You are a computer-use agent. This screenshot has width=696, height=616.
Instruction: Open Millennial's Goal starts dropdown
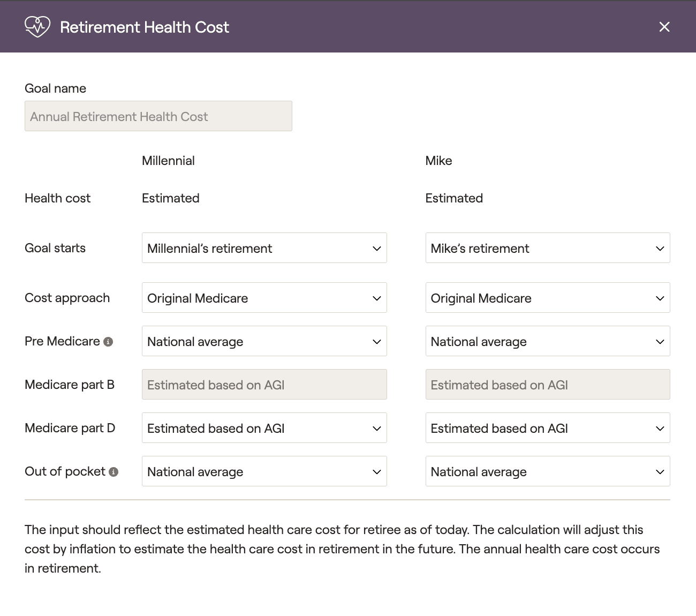pos(264,248)
